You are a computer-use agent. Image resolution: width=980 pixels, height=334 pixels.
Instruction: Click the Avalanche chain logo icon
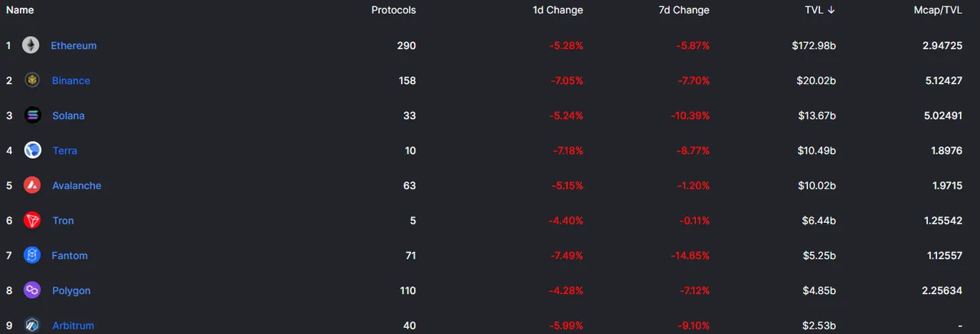pos(32,185)
